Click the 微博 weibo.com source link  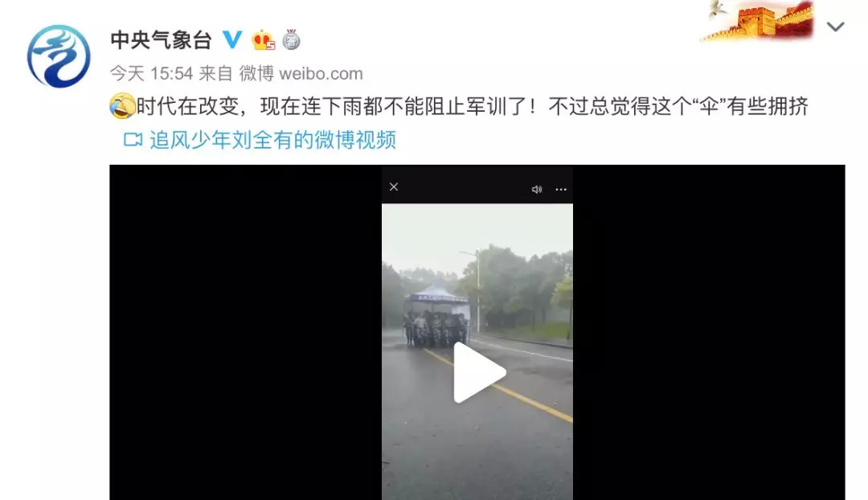point(301,73)
